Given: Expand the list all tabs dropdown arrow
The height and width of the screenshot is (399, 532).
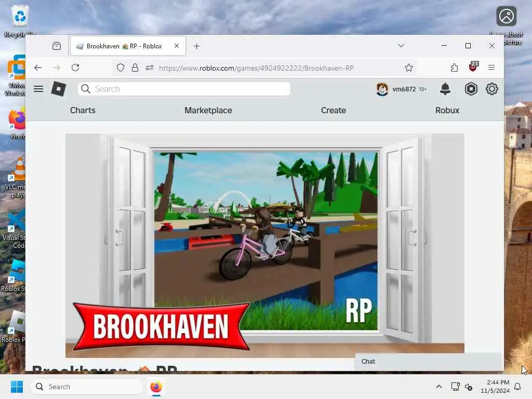Looking at the screenshot, I should (x=401, y=46).
